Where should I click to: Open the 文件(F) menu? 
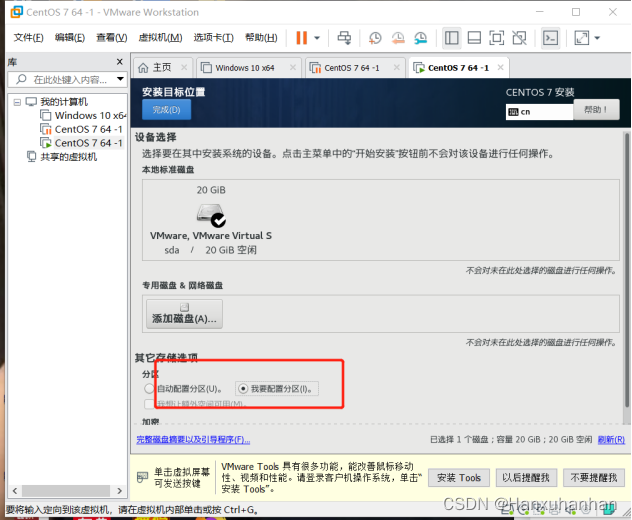click(x=29, y=37)
